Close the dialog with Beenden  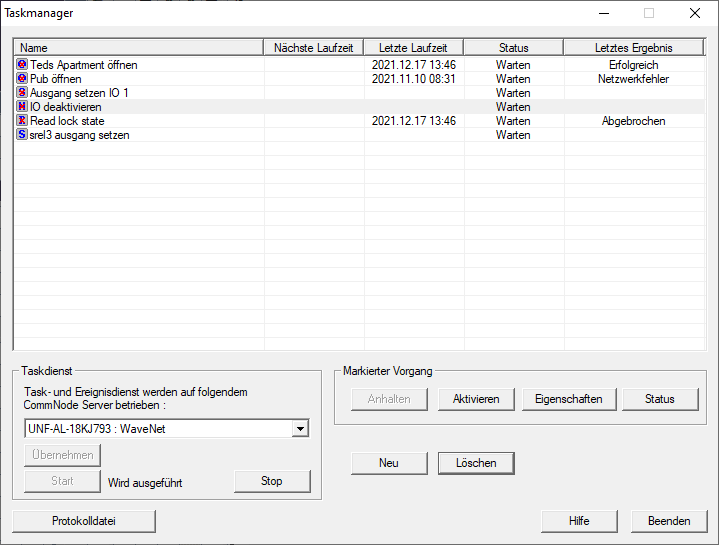(x=668, y=521)
